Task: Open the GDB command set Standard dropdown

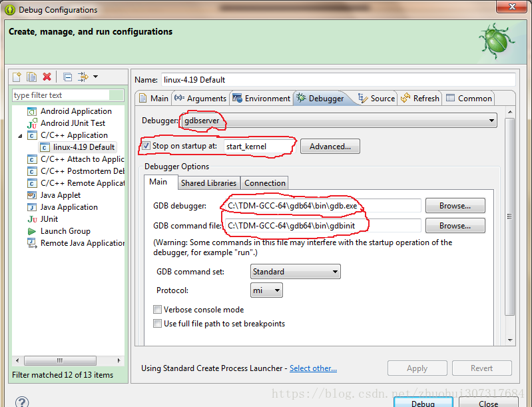Action: pyautogui.click(x=295, y=272)
